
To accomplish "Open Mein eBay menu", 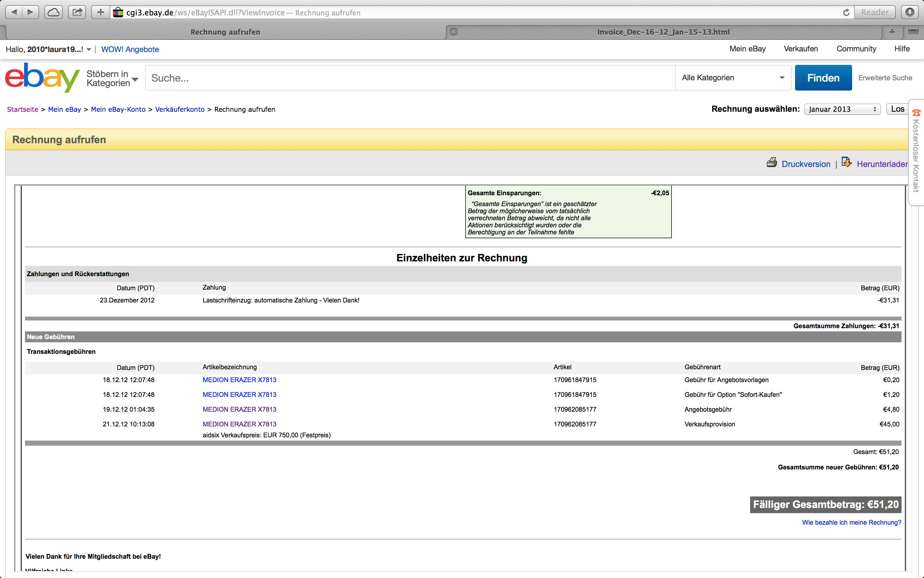I will (x=747, y=48).
